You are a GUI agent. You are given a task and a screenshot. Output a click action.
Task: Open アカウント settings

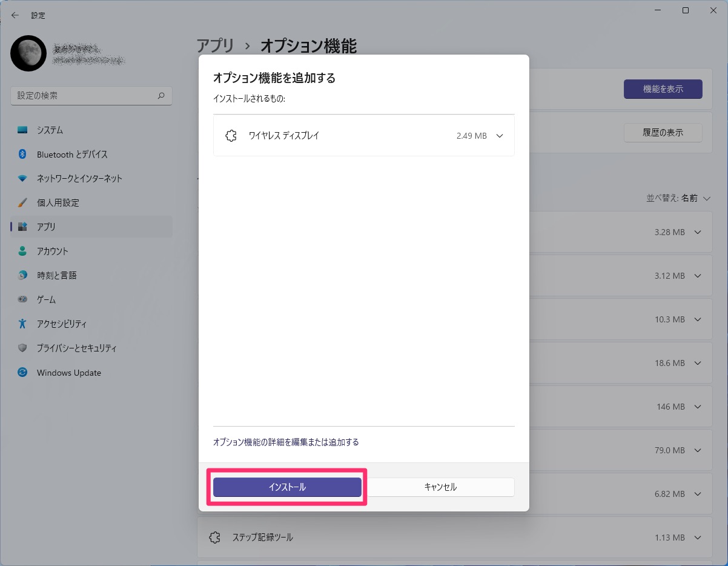coord(91,251)
